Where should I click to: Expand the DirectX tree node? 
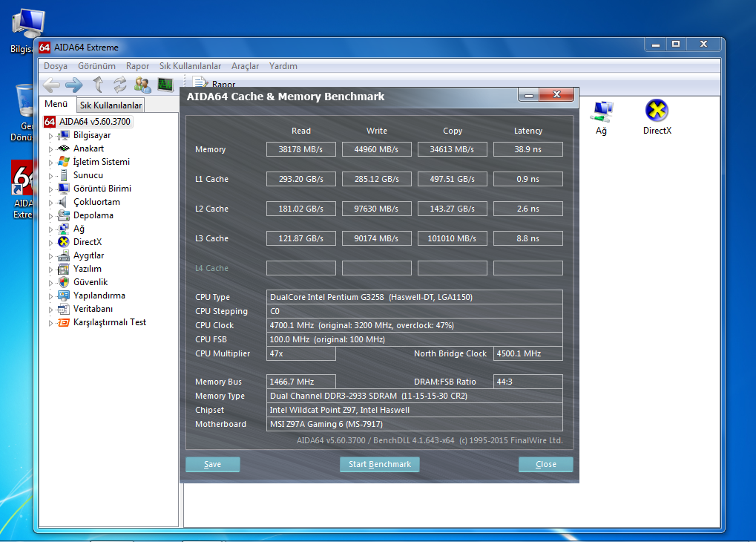point(50,242)
